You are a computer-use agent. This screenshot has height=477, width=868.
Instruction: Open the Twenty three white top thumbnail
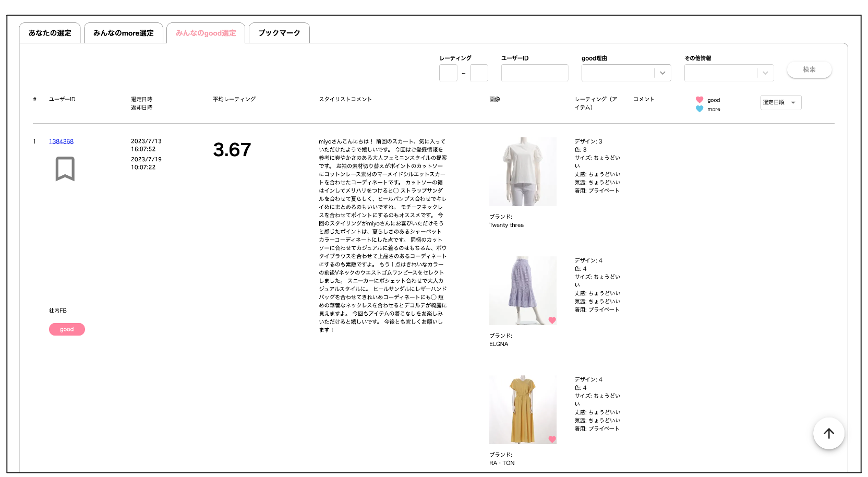(523, 172)
